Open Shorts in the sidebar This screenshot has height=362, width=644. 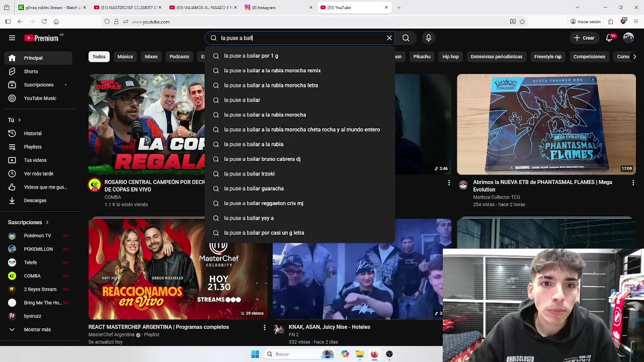tap(38, 71)
